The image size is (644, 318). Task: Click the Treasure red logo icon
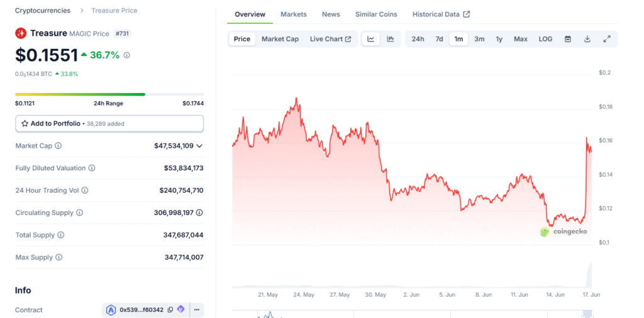pos(21,33)
